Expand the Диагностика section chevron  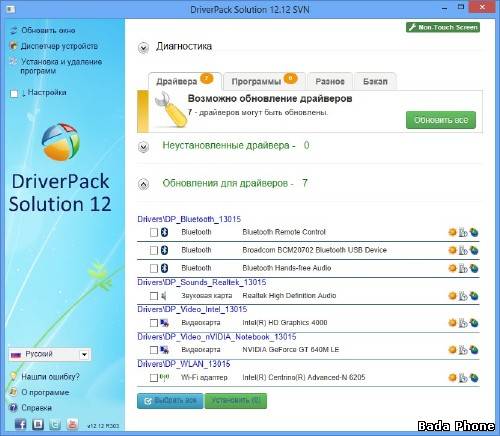(x=143, y=48)
